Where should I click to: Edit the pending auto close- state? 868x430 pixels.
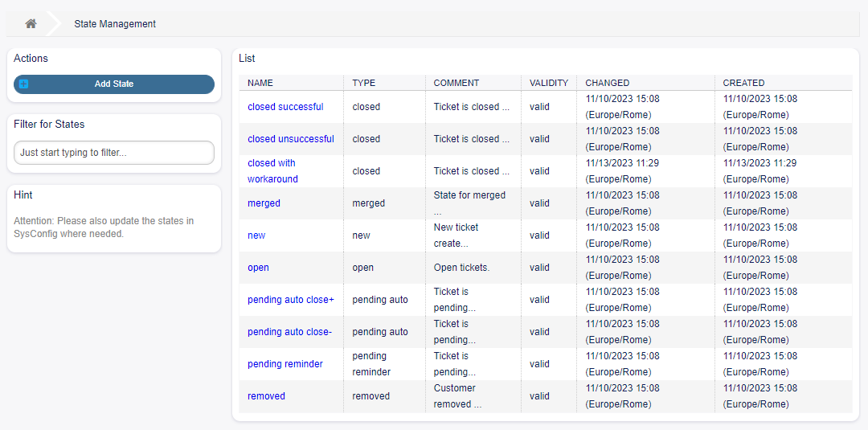pos(289,332)
